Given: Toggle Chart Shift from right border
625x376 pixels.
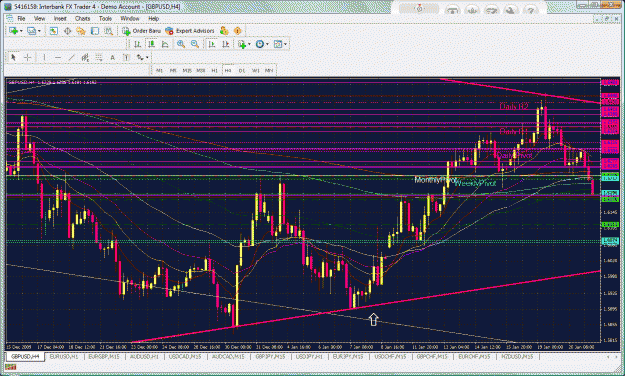Looking at the screenshot, I should pos(225,44).
